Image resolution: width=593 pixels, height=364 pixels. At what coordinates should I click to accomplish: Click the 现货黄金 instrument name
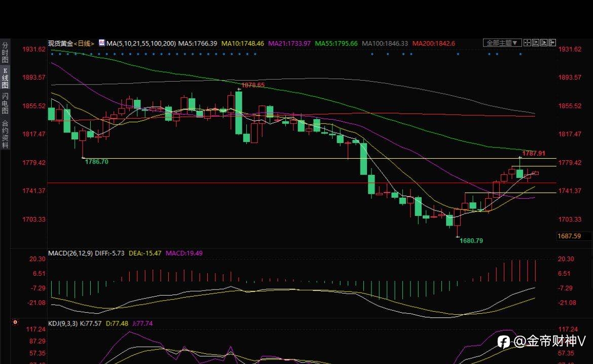[x=60, y=44]
